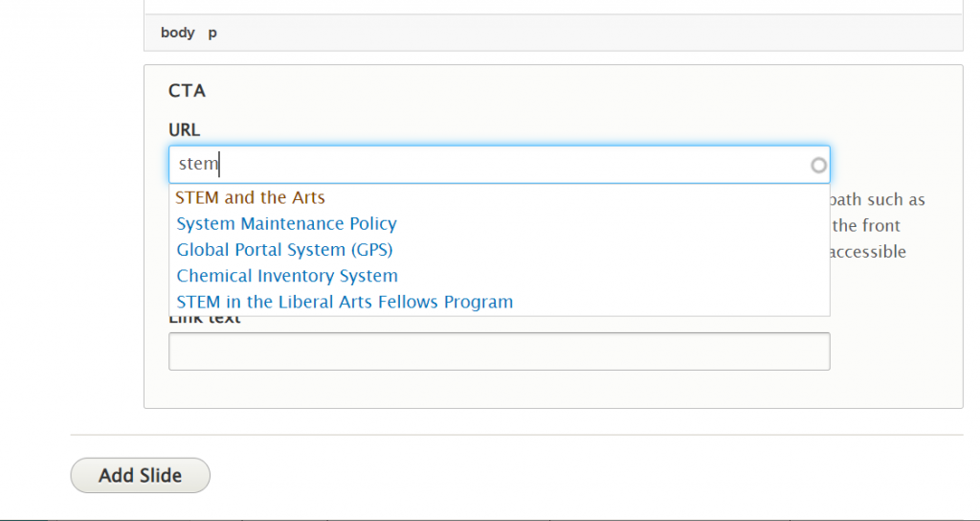Image resolution: width=980 pixels, height=521 pixels.
Task: Click the autocomplete loading circle in URL field
Action: [x=818, y=165]
